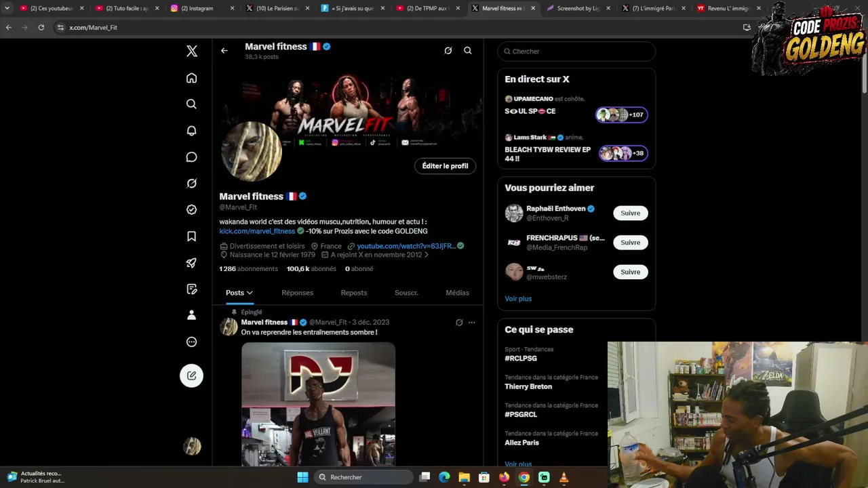Open the Posts filter dropdown chevron
The image size is (868, 488).
pos(250,293)
